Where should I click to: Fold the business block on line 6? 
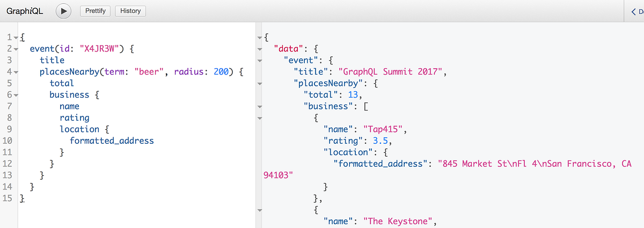(x=16, y=95)
